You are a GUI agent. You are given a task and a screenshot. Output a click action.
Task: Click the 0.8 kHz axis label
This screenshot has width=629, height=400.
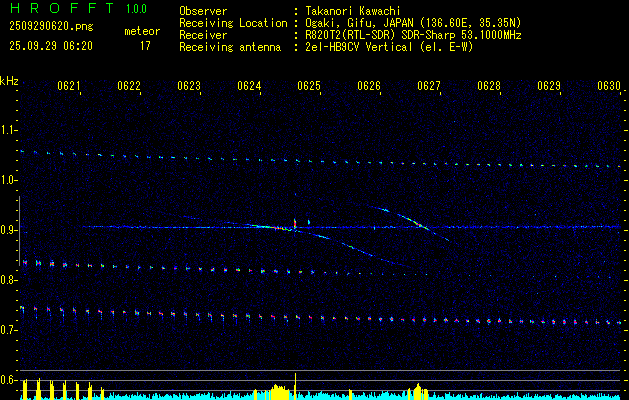[8, 280]
